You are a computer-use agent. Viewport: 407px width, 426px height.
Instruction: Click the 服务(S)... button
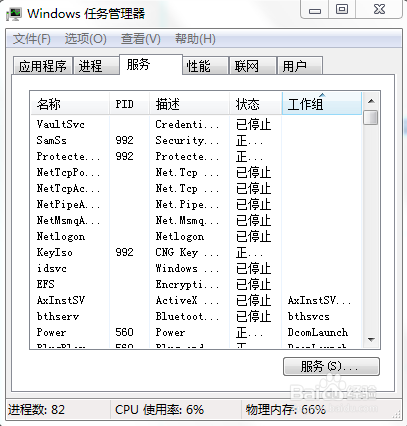tap(331, 367)
